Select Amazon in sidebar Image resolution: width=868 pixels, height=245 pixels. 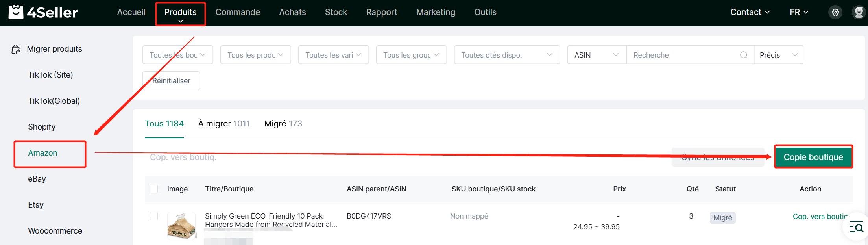(x=42, y=153)
